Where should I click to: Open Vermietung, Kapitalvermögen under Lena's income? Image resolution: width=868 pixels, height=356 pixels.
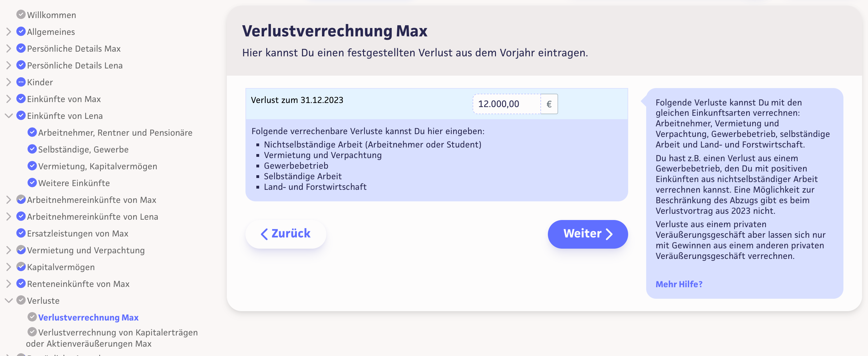pos(97,166)
